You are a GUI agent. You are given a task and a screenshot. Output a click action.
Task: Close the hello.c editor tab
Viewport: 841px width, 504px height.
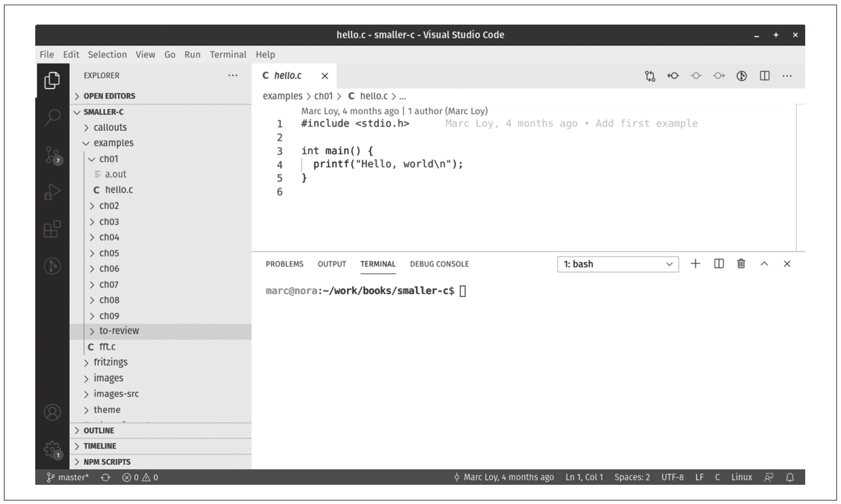point(324,76)
